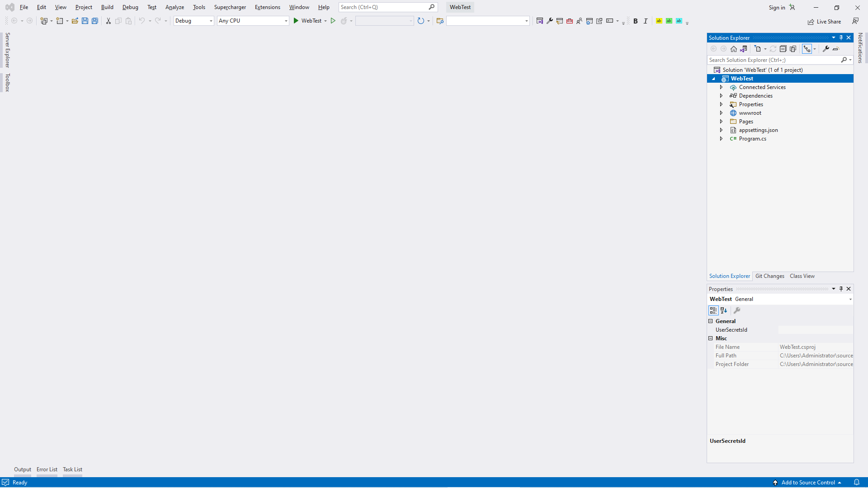Screen dimensions: 868x488
Task: Click the Bold formatting icon
Action: [636, 21]
